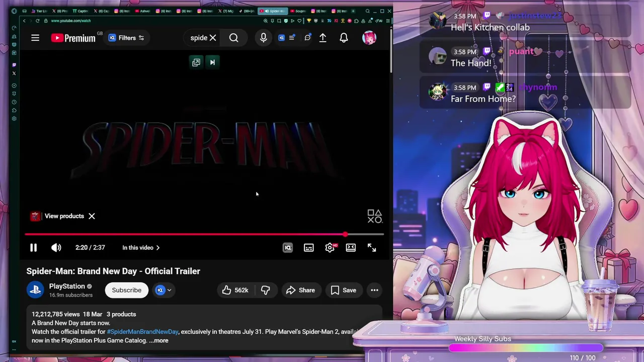Go to YouTube Premium home logo
The height and width of the screenshot is (362, 644).
tap(73, 38)
